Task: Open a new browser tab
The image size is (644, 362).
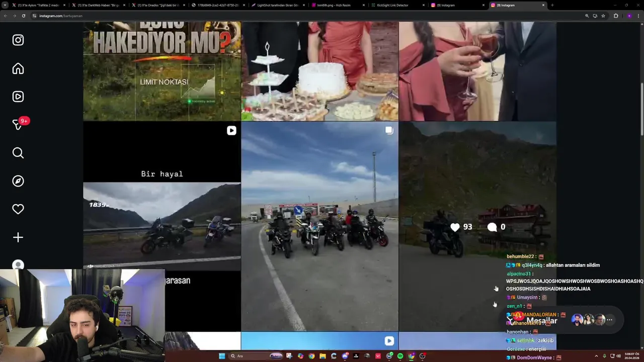Action: click(x=552, y=5)
